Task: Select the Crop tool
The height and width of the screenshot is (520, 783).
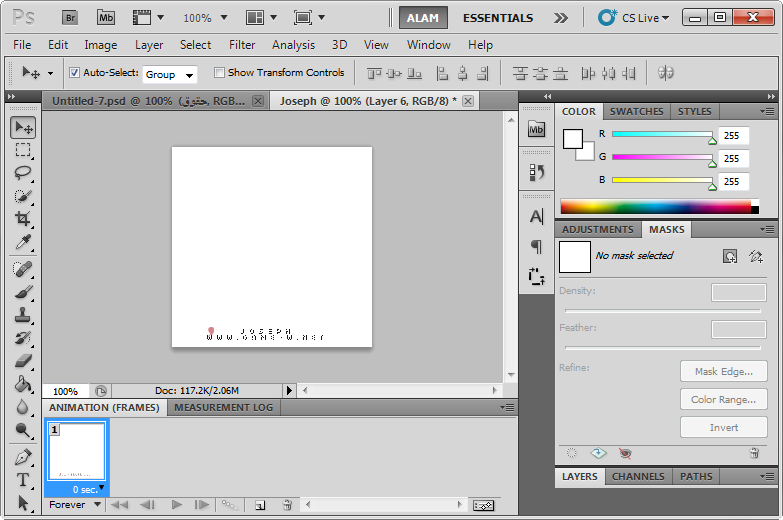Action: 23,219
